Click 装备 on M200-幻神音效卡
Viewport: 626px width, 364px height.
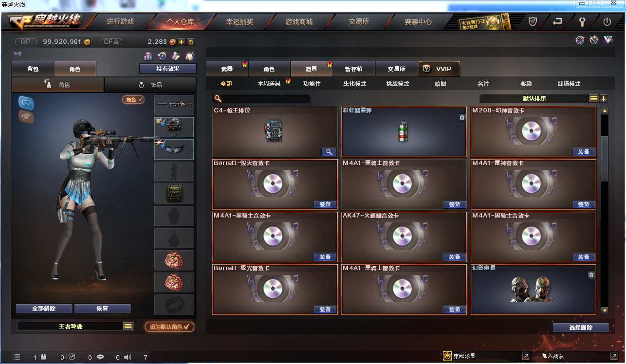coord(584,152)
